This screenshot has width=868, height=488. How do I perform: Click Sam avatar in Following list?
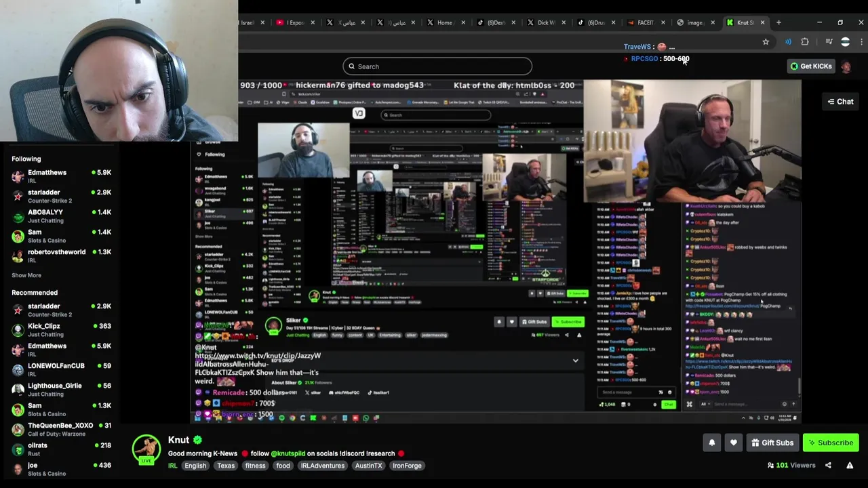pyautogui.click(x=18, y=236)
